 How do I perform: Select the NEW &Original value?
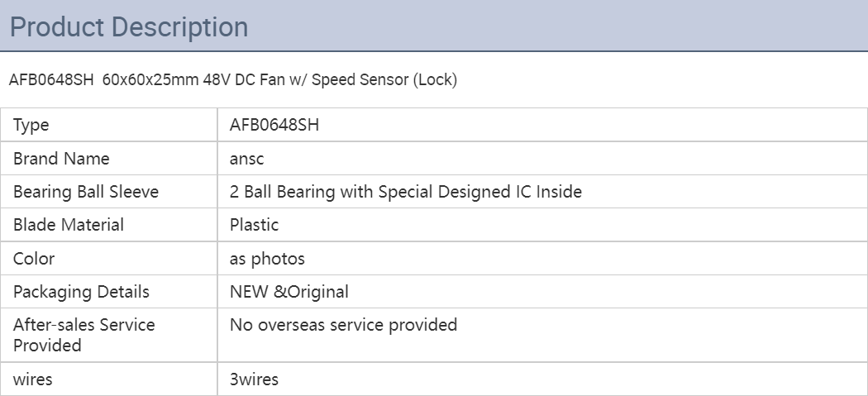click(x=289, y=292)
